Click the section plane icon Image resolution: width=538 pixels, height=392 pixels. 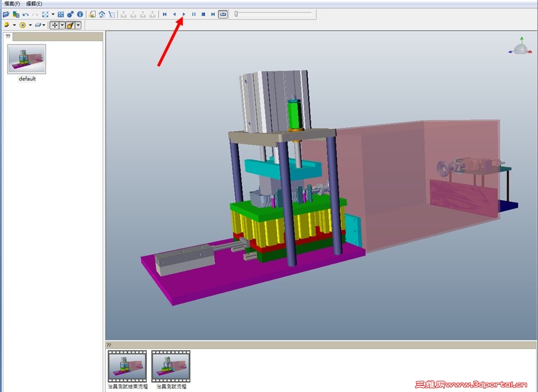pos(38,25)
